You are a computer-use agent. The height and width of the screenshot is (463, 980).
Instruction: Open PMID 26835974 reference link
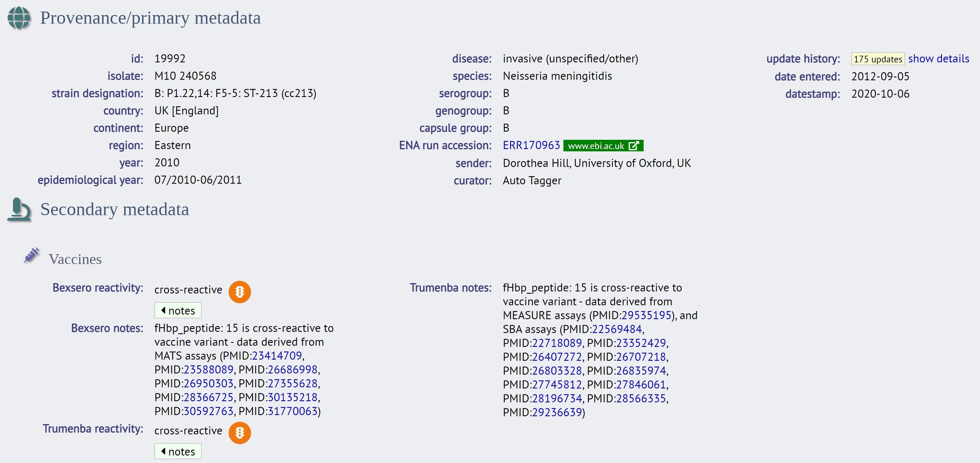(641, 371)
